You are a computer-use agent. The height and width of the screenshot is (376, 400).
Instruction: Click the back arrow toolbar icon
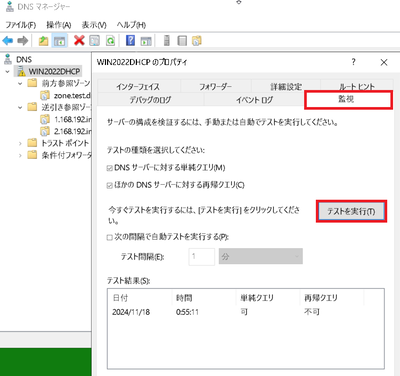pos(8,41)
